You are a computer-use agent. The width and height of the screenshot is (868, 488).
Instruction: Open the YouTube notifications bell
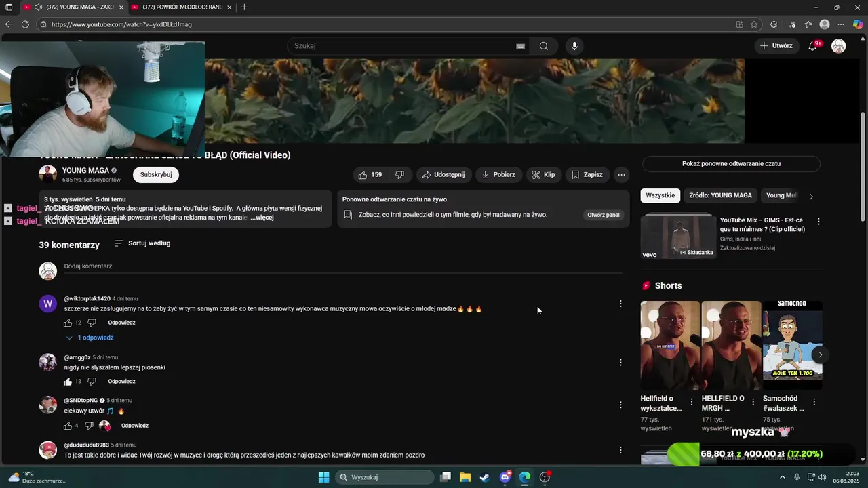click(x=813, y=46)
